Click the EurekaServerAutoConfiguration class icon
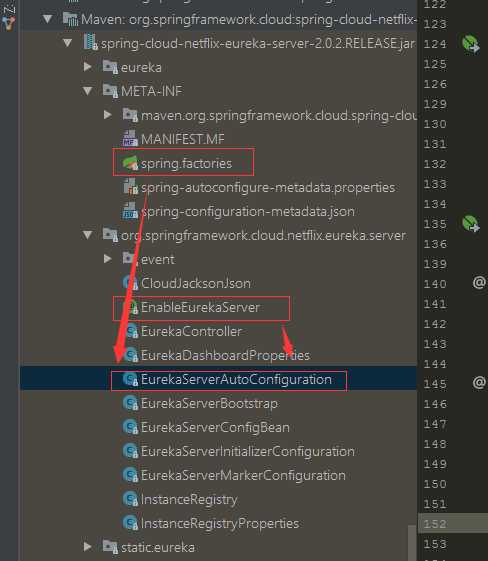The height and width of the screenshot is (561, 488). pyautogui.click(x=130, y=379)
